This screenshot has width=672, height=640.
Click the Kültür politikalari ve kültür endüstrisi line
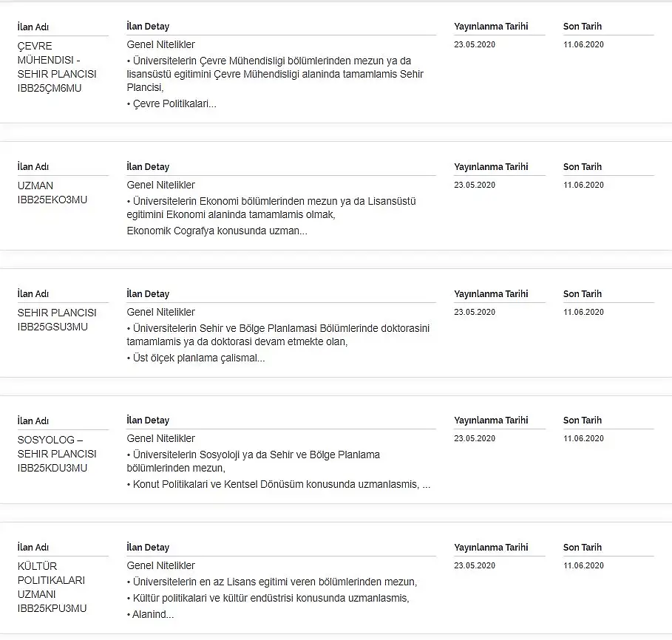tap(268, 598)
